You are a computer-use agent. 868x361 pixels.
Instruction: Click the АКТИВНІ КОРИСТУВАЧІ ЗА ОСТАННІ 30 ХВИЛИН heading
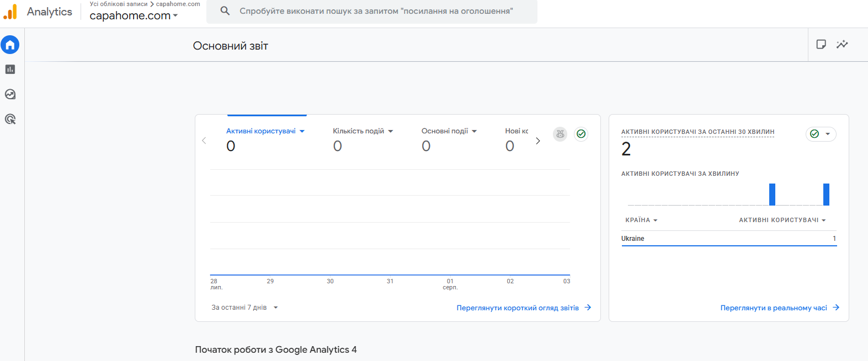[x=697, y=132]
